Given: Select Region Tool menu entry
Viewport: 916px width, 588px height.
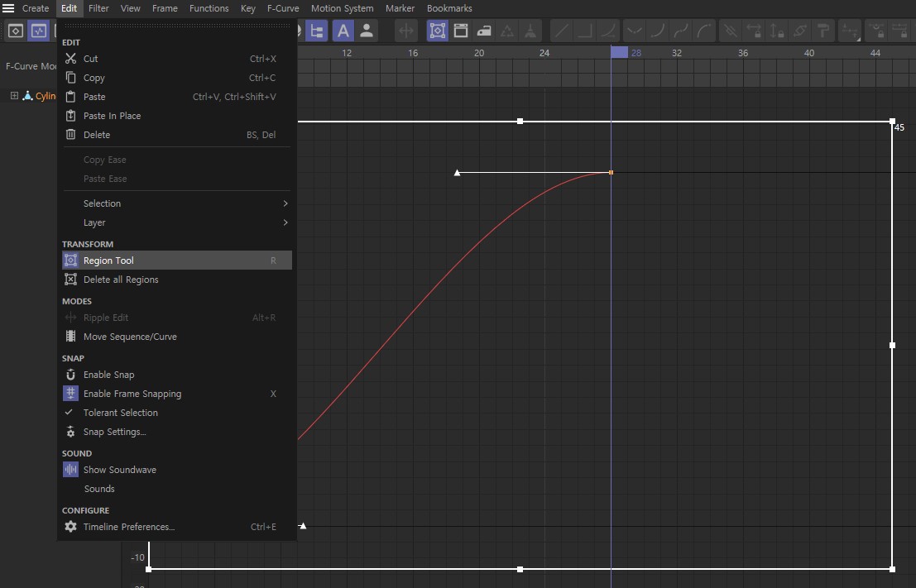Looking at the screenshot, I should 177,261.
